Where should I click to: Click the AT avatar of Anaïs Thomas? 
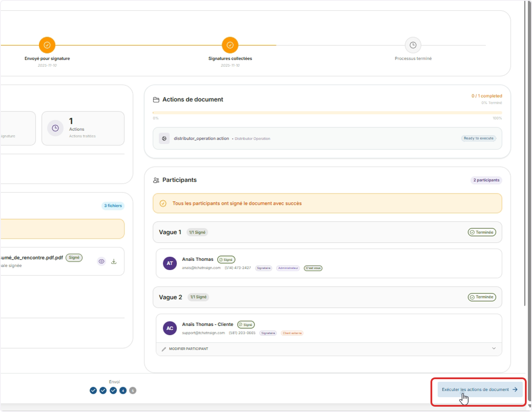[170, 263]
